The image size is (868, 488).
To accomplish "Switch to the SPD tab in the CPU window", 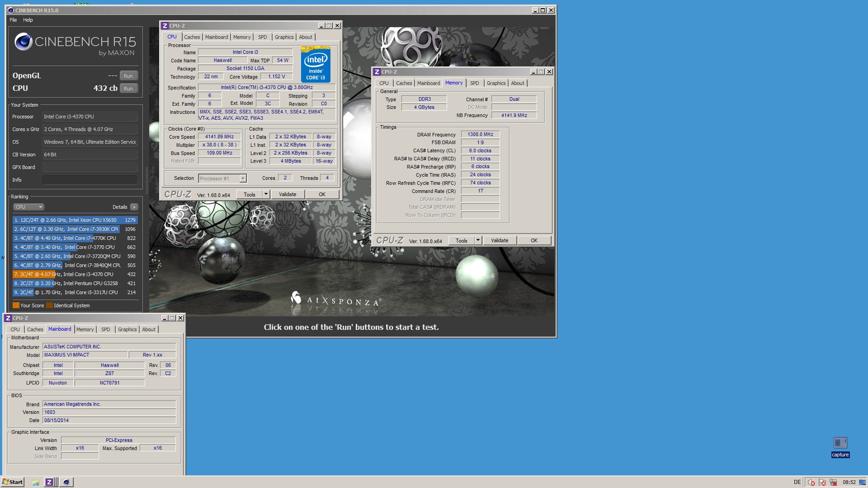I will pyautogui.click(x=262, y=37).
